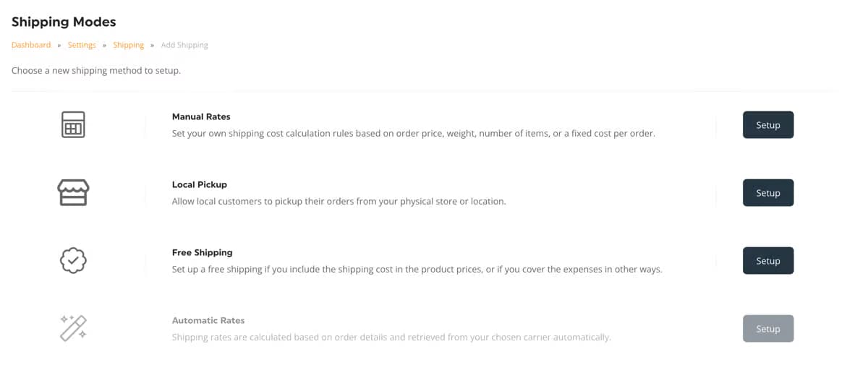Select the Local Pickup heading
Screen dimensions: 868x386
click(200, 184)
